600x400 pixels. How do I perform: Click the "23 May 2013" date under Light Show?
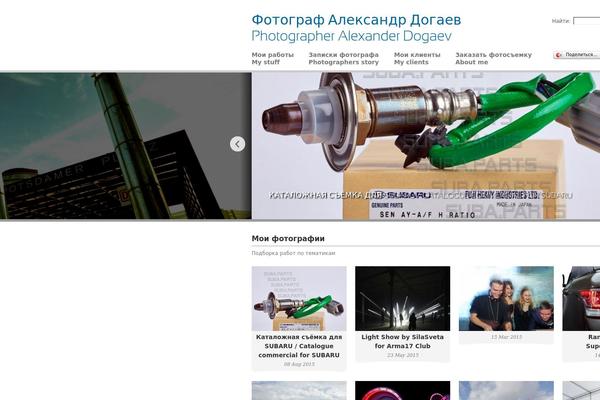[x=403, y=355]
